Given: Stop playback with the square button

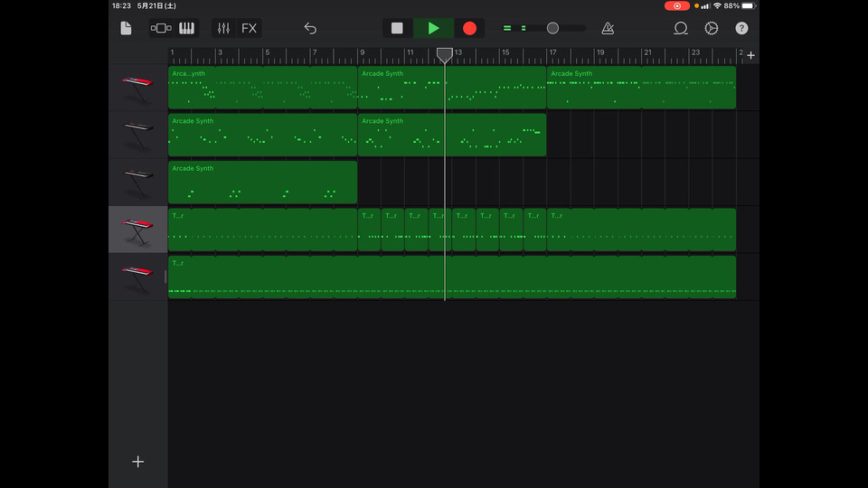Looking at the screenshot, I should tap(397, 28).
